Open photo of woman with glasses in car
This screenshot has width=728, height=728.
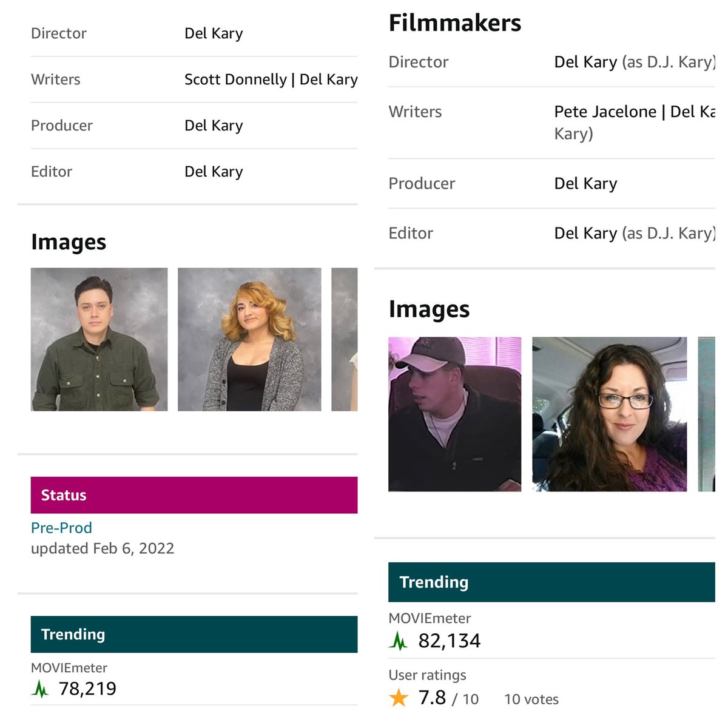(609, 414)
